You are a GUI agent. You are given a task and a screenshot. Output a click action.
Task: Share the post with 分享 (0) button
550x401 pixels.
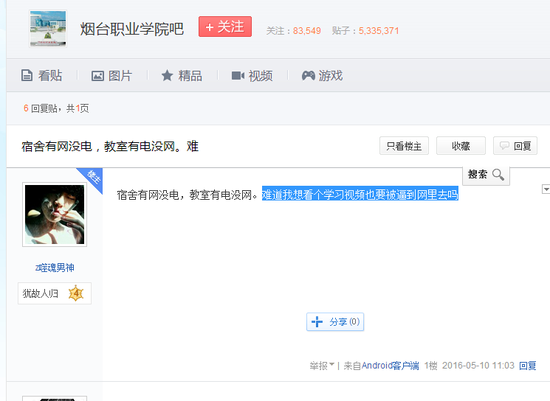click(x=335, y=322)
